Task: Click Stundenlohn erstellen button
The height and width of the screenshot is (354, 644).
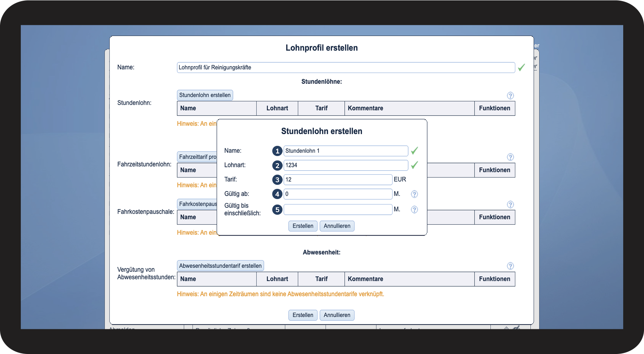Action: coord(205,95)
